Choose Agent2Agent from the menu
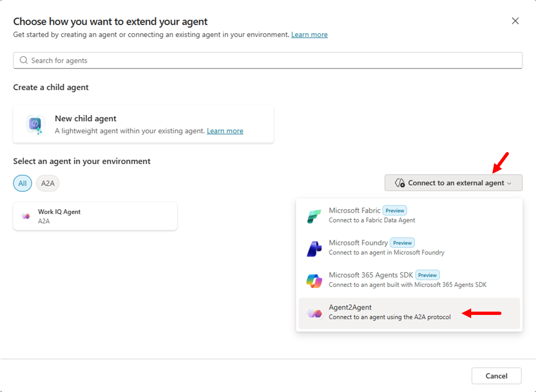 409,313
